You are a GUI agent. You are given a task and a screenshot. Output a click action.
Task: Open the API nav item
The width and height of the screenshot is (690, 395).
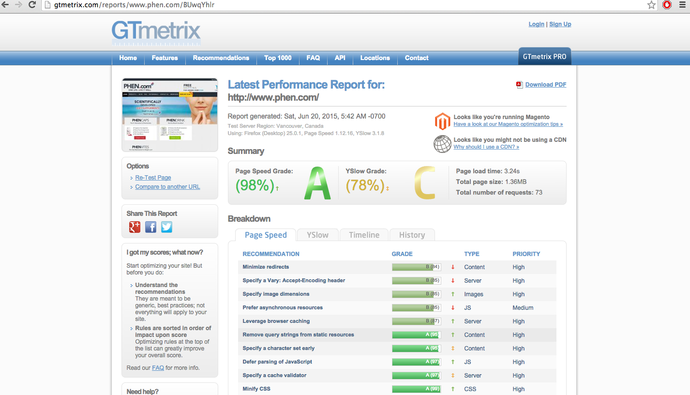tap(340, 58)
